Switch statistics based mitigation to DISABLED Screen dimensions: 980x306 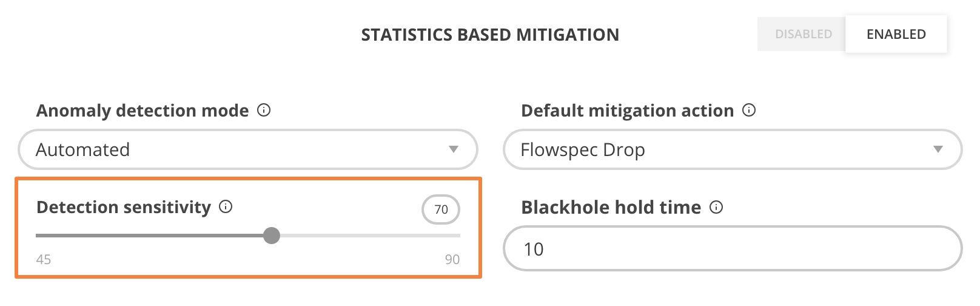pos(803,35)
